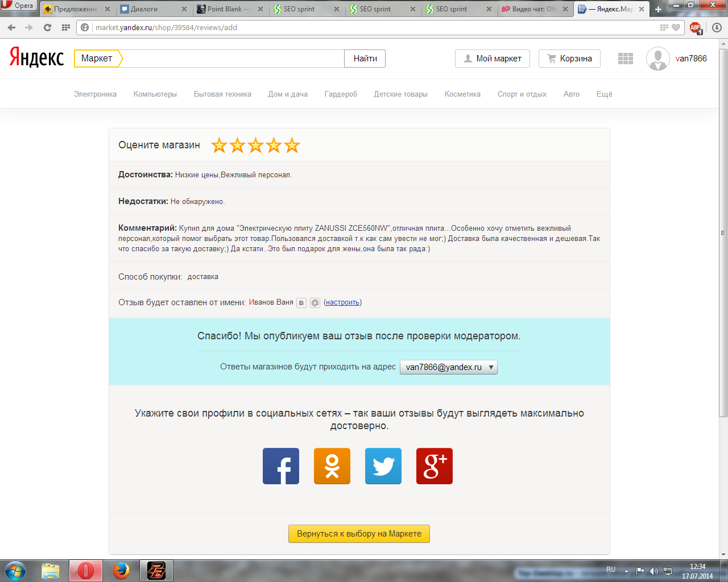Open the reply email address dropdown
This screenshot has height=582, width=728.
coord(449,367)
